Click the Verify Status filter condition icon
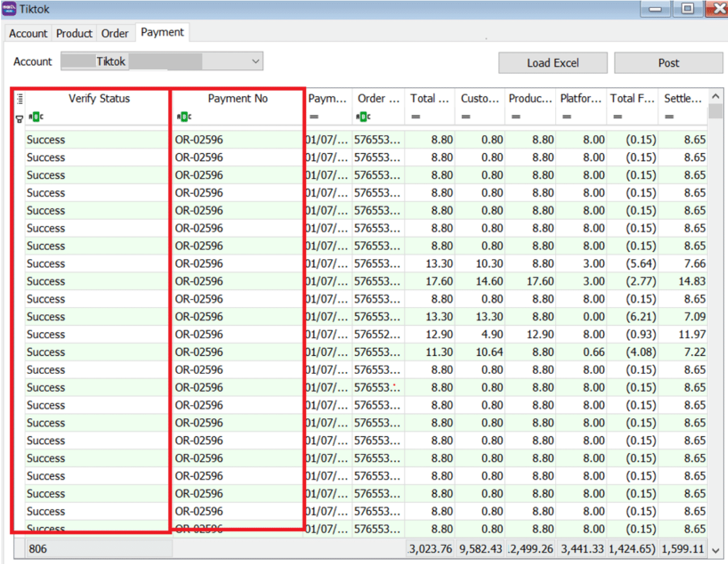 [x=35, y=117]
